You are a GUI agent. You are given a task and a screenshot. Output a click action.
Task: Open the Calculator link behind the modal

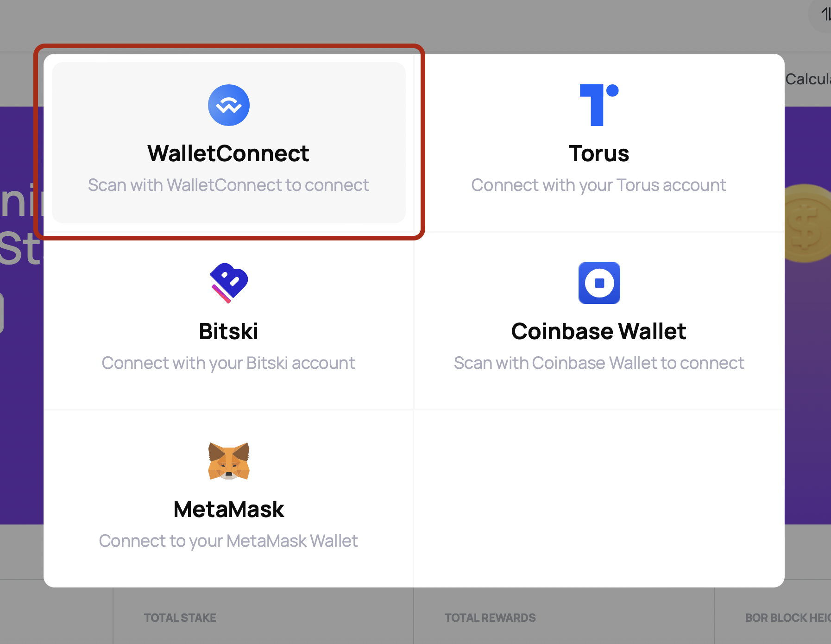[x=808, y=79]
